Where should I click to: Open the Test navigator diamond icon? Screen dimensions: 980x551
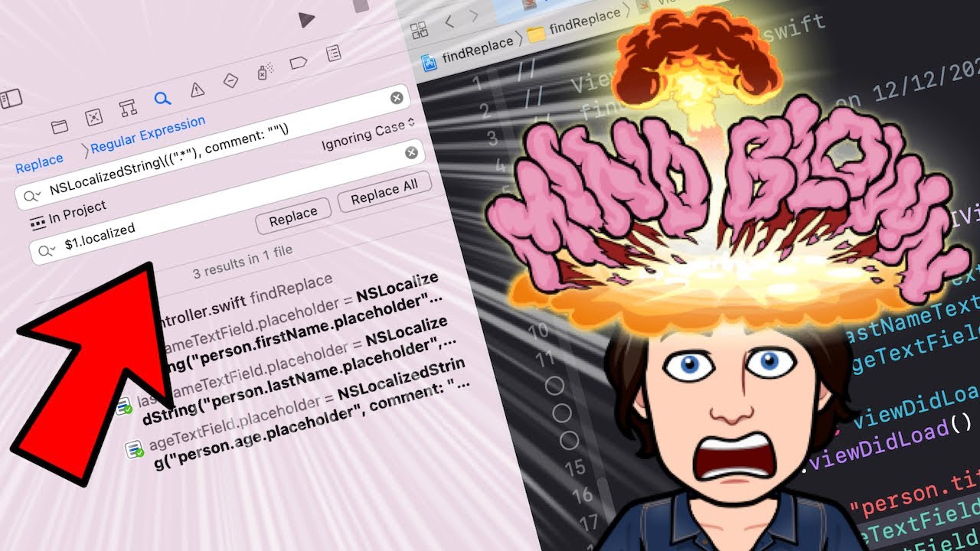point(230,80)
